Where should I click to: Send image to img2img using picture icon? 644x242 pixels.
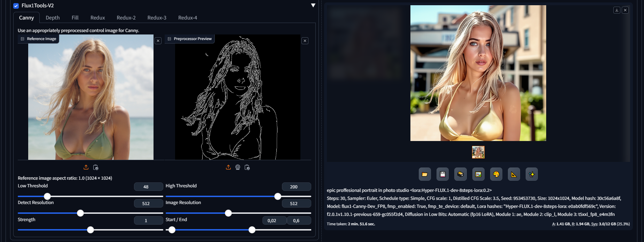pos(478,174)
